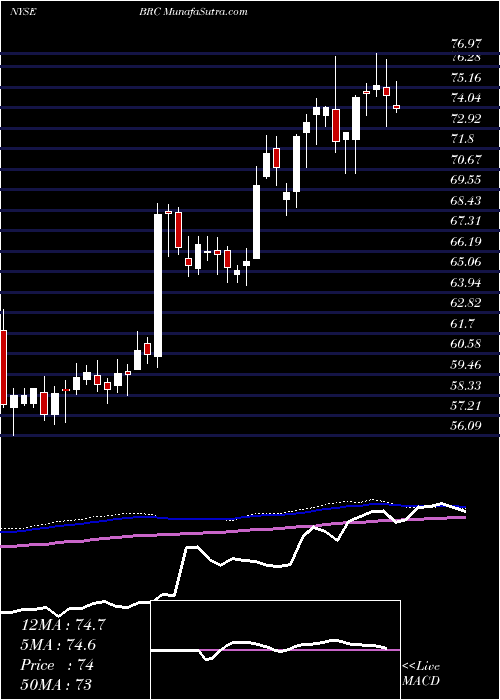Viewport: 500px width, 700px height.
Task: Click the 60.58 price level label
Action: [x=467, y=344]
